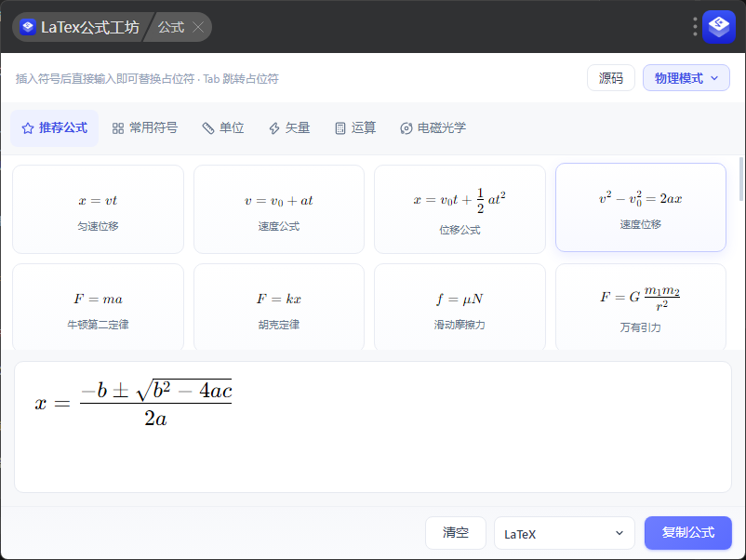This screenshot has height=560, width=746.
Task: Click the star icon of 推荐公式
Action: point(28,128)
